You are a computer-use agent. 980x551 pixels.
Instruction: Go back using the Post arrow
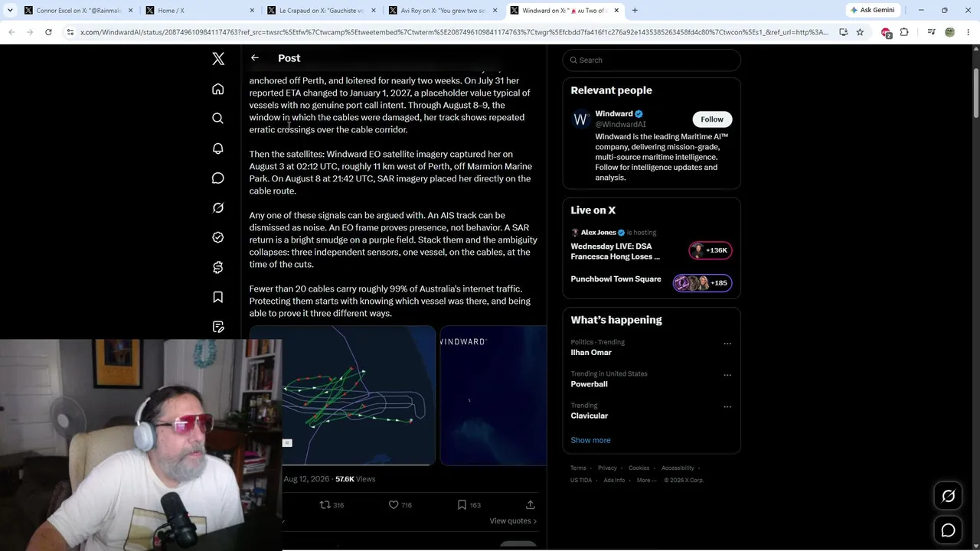pos(255,58)
